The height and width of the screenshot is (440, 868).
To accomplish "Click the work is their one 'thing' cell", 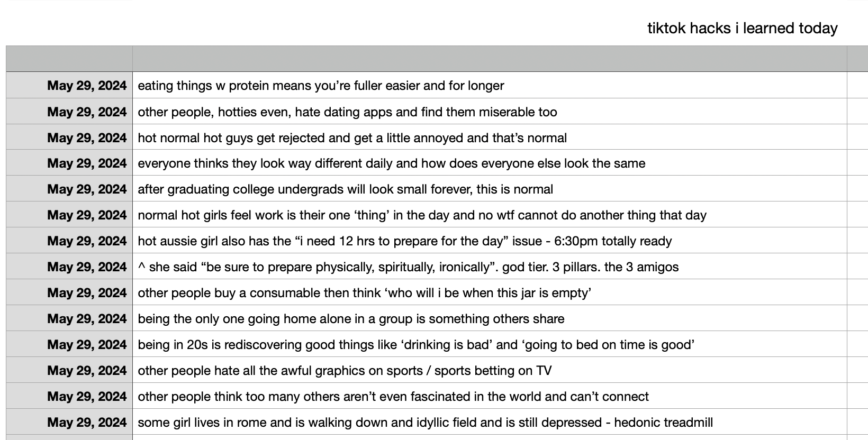I will point(490,215).
